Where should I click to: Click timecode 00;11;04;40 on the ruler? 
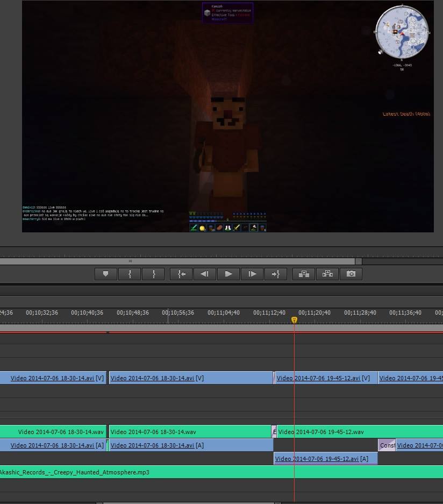224,313
